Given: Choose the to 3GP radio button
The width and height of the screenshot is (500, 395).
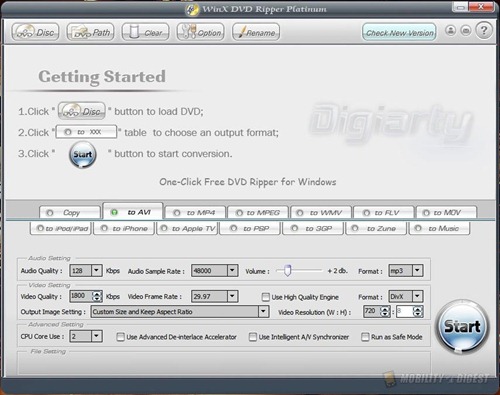Looking at the screenshot, I should click(294, 228).
